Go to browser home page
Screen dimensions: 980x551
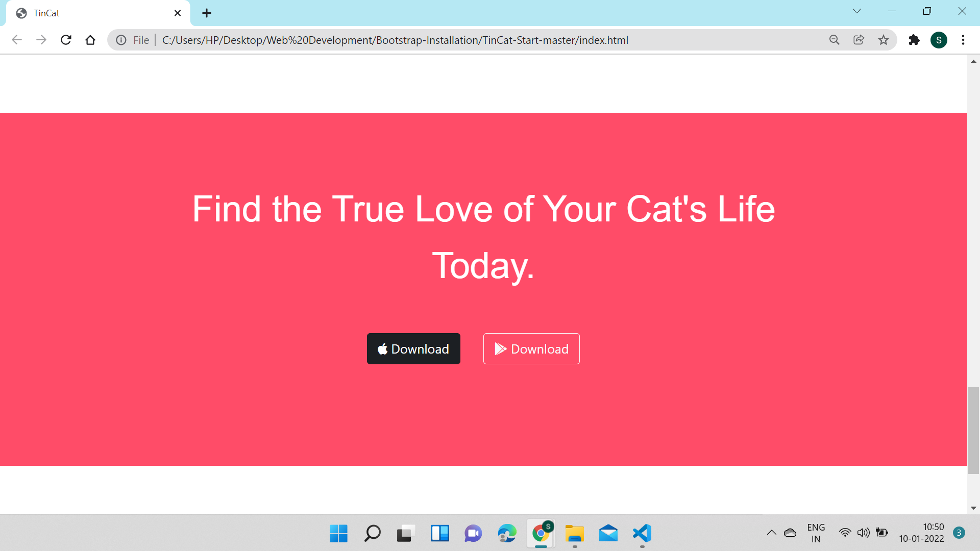90,40
